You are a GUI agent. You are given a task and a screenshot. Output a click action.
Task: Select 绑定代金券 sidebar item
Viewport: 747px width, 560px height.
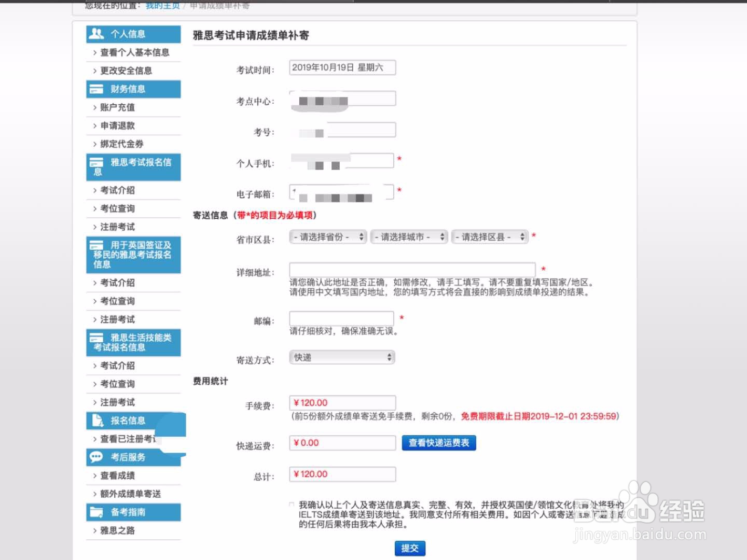point(121,144)
